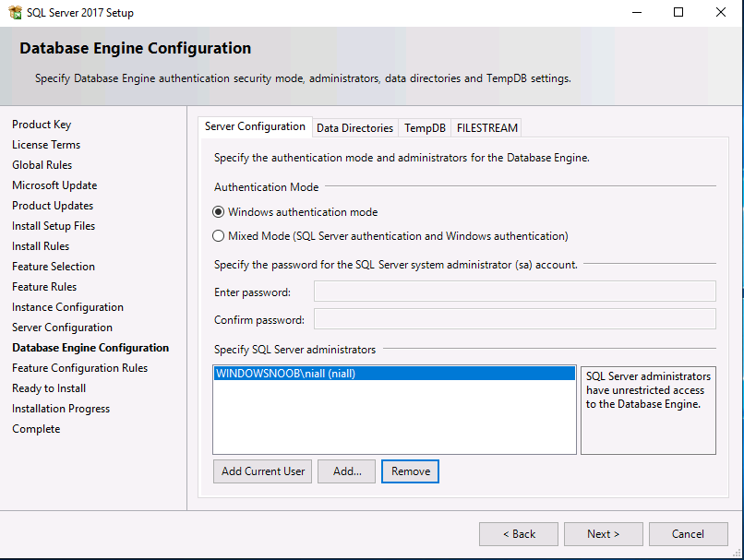Click Ready to Install step

49,388
